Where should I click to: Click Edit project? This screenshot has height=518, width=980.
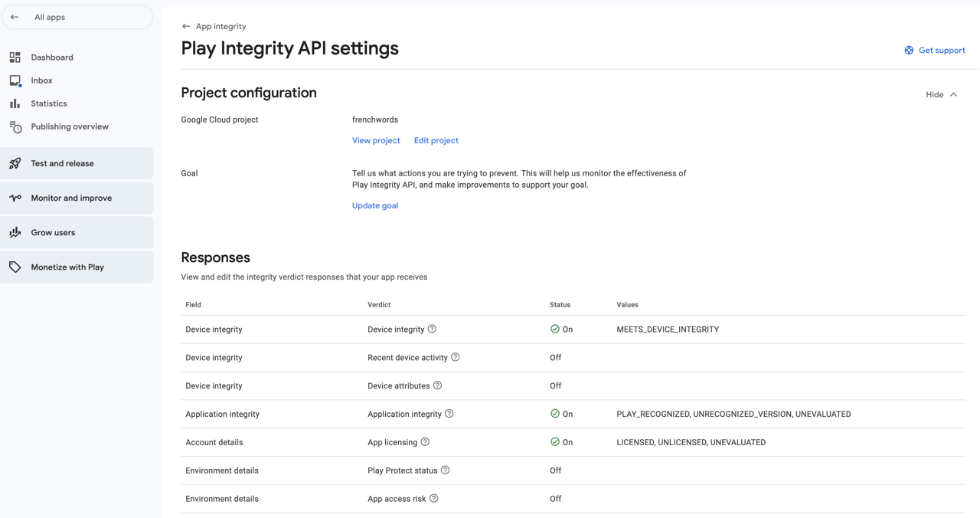[436, 140]
